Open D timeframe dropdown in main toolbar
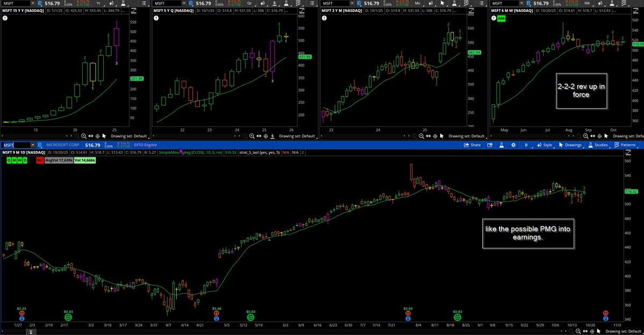The width and height of the screenshot is (644, 335). pyautogui.click(x=526, y=145)
